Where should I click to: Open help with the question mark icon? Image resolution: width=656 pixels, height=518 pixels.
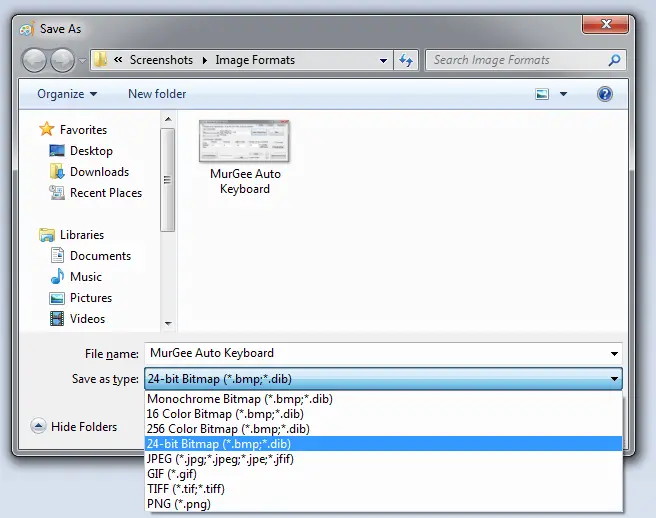point(604,94)
